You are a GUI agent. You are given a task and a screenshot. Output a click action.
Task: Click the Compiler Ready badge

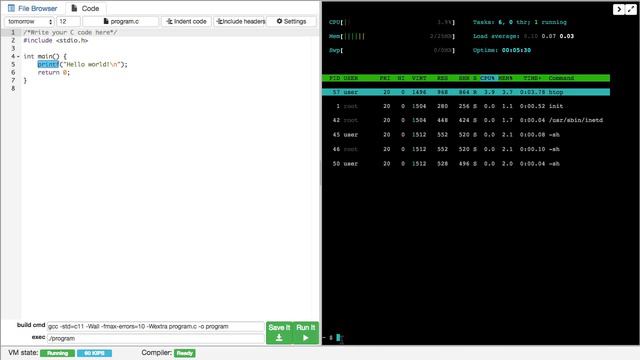(185, 353)
